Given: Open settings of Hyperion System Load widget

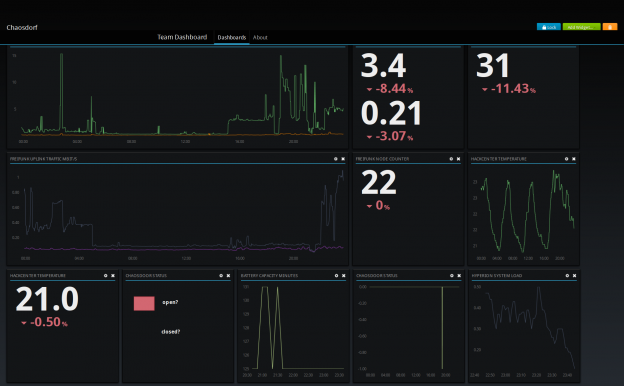Looking at the screenshot, I should (x=567, y=275).
